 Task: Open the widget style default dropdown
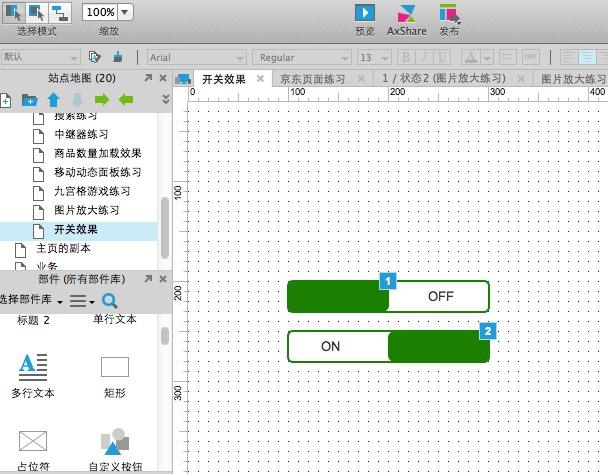[40, 58]
